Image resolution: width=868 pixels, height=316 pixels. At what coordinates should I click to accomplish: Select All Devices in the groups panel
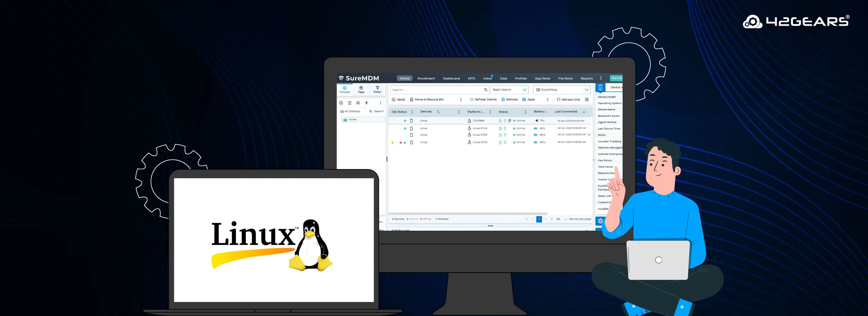(x=350, y=111)
